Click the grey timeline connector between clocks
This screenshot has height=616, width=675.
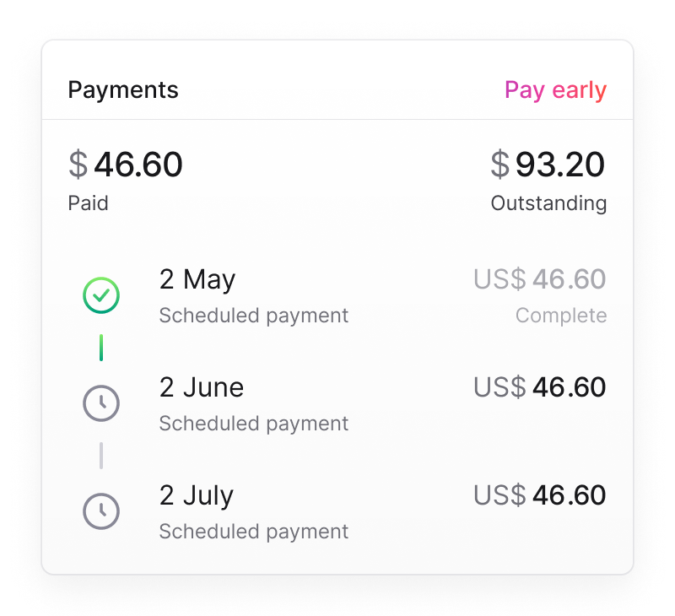(101, 456)
